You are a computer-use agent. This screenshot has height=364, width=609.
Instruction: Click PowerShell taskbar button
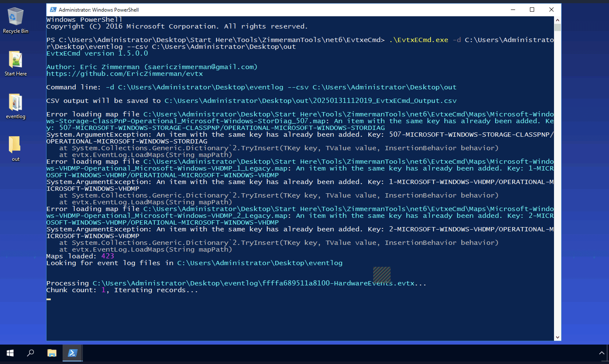(72, 353)
